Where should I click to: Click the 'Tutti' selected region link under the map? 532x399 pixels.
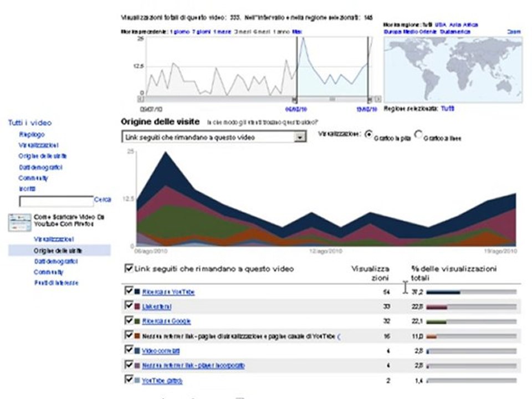coord(447,108)
